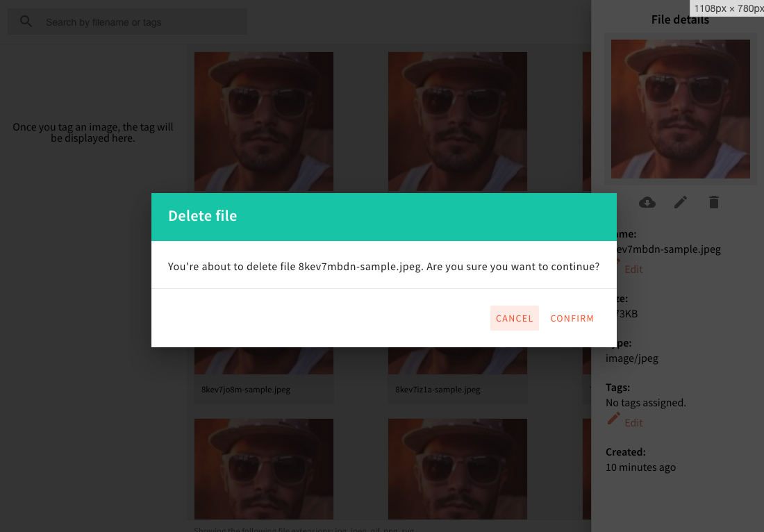Click the No tags assigned text
This screenshot has width=764, height=532.
tap(645, 403)
